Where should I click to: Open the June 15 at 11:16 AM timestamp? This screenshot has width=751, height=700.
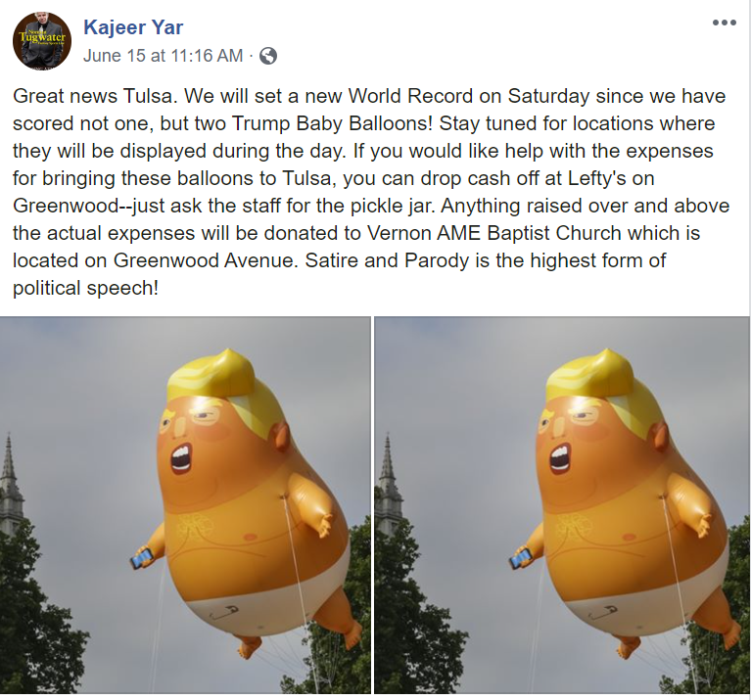click(x=164, y=56)
